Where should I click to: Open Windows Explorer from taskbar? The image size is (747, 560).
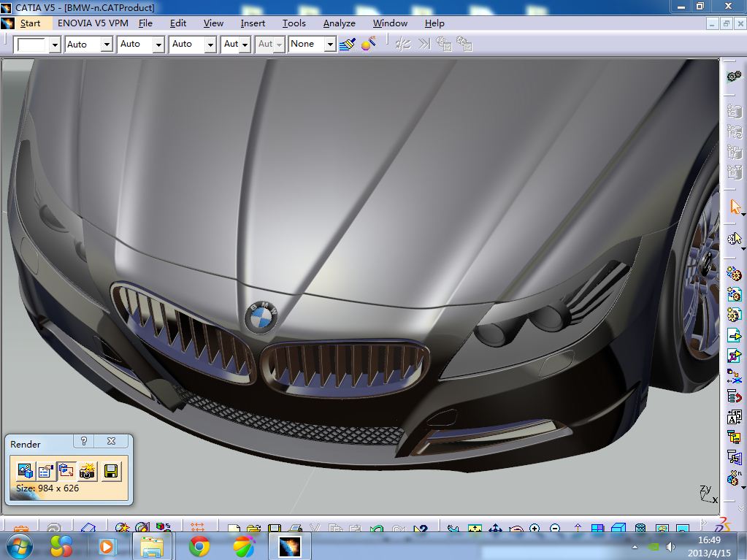click(152, 546)
